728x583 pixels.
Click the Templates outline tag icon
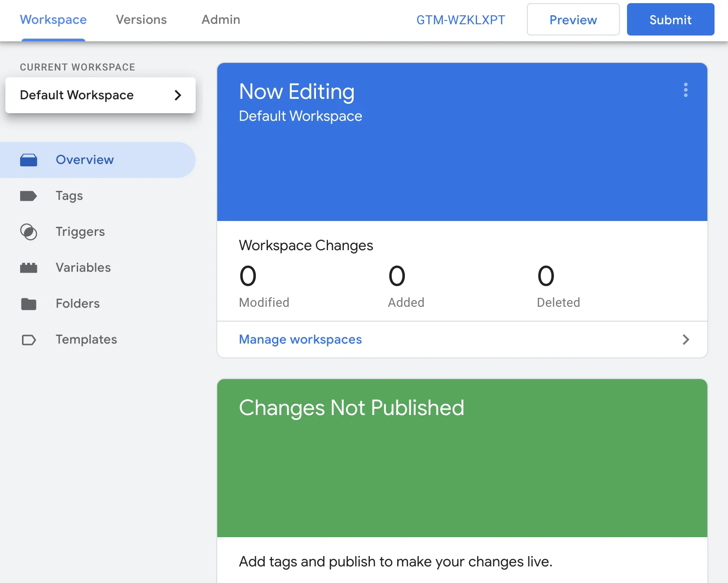pos(29,340)
